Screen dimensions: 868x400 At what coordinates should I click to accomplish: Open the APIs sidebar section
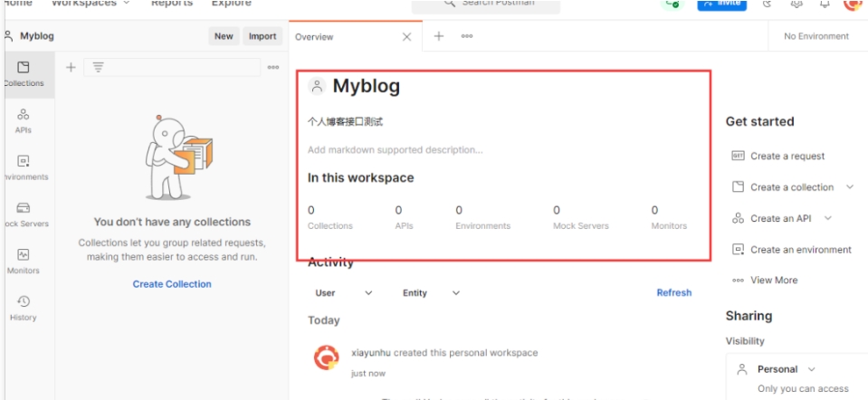click(24, 121)
